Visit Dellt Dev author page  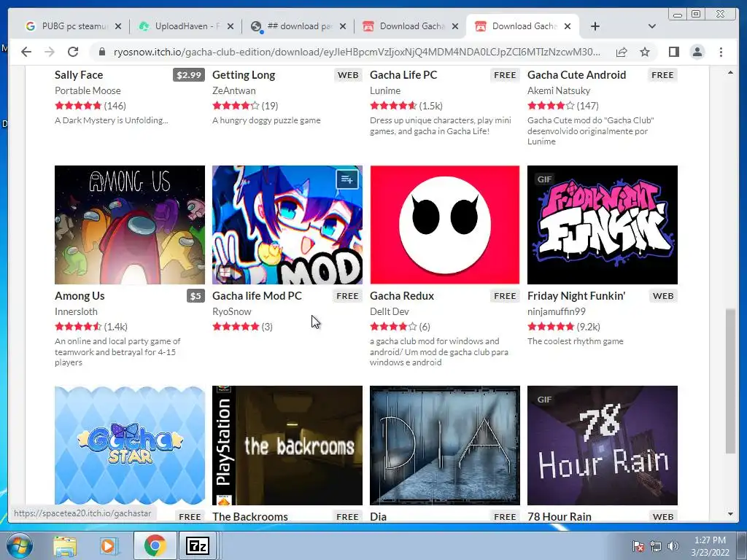pos(390,311)
